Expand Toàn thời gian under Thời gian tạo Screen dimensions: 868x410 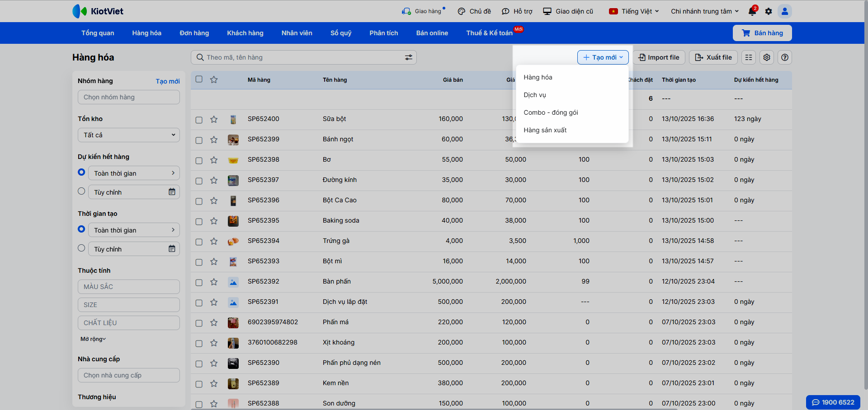coord(134,230)
